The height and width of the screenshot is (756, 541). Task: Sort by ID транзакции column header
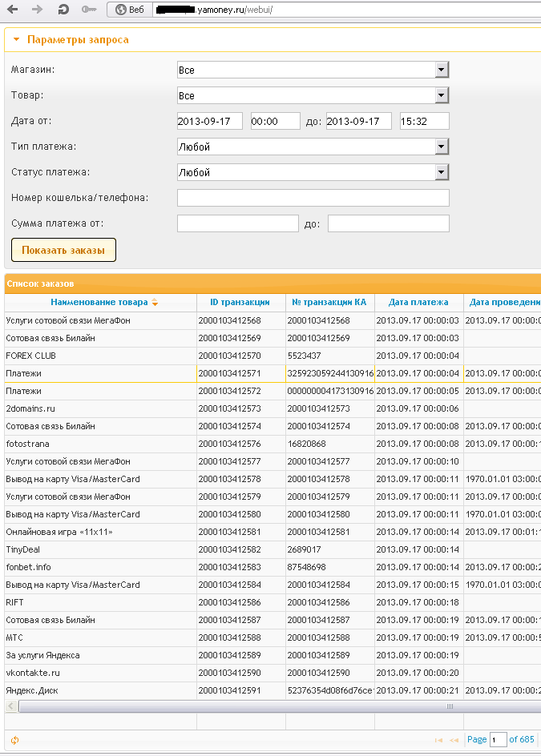pyautogui.click(x=240, y=302)
